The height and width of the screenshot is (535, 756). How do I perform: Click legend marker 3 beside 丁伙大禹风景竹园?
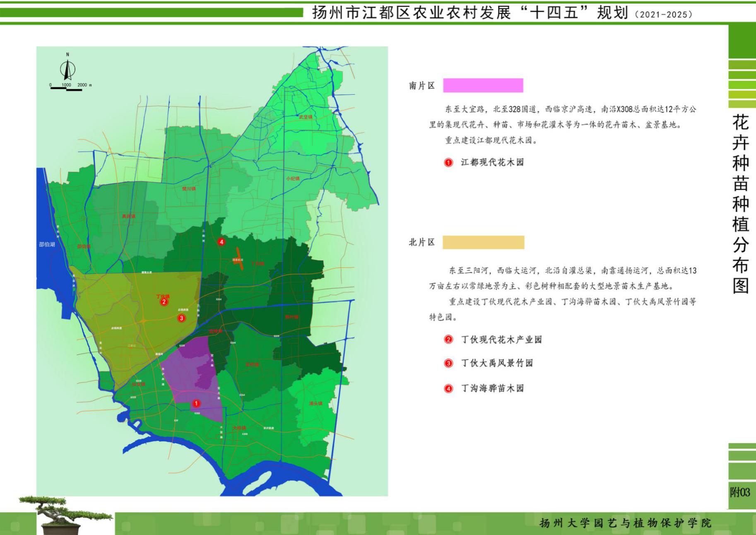click(x=448, y=364)
